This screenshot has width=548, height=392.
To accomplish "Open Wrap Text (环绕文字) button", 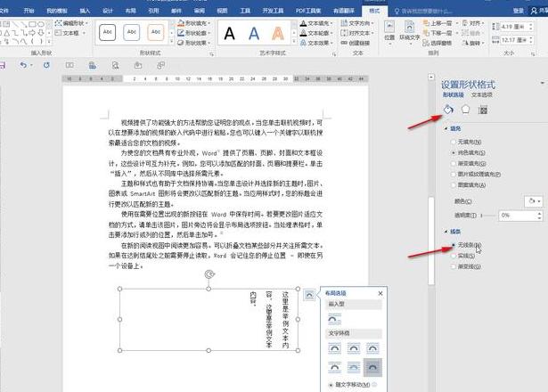I will click(409, 32).
